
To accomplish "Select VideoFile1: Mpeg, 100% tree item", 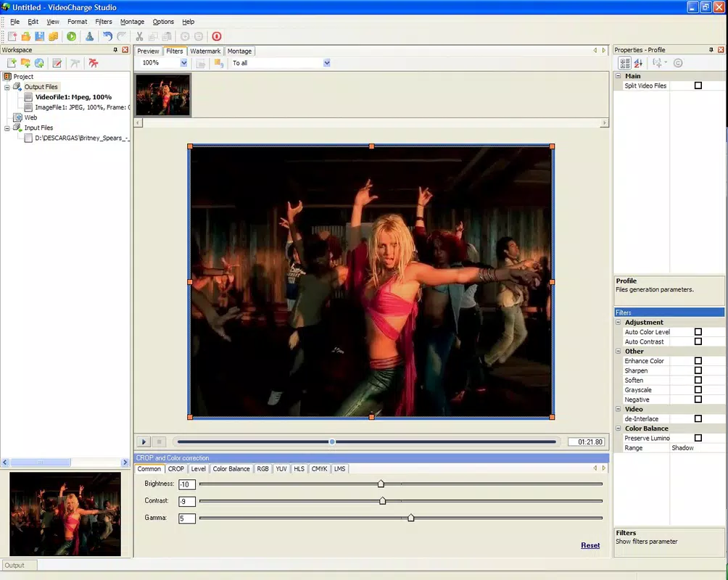I will tap(73, 97).
